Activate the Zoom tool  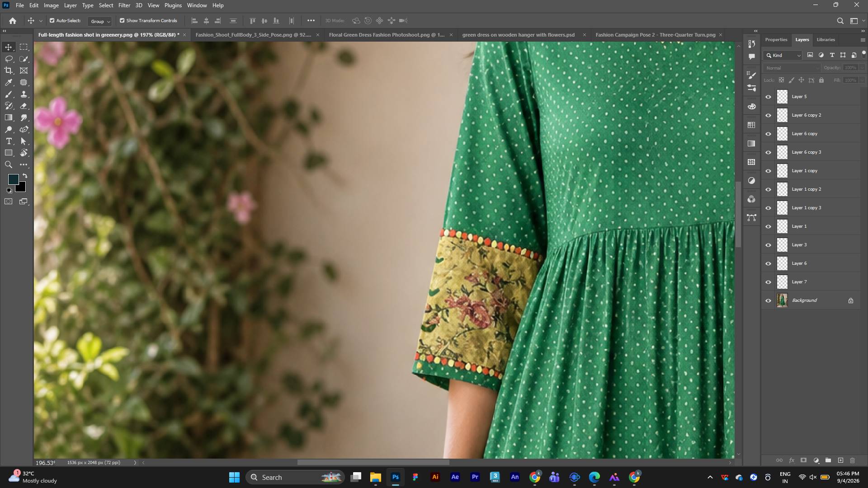point(9,165)
